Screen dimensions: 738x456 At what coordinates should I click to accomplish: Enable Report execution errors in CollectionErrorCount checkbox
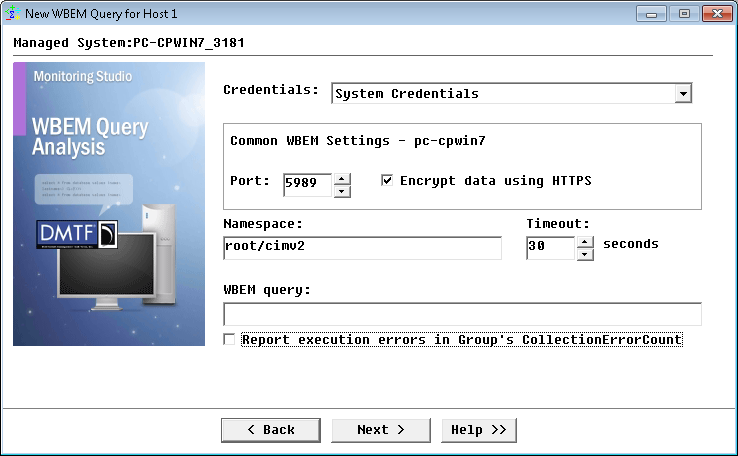point(229,339)
